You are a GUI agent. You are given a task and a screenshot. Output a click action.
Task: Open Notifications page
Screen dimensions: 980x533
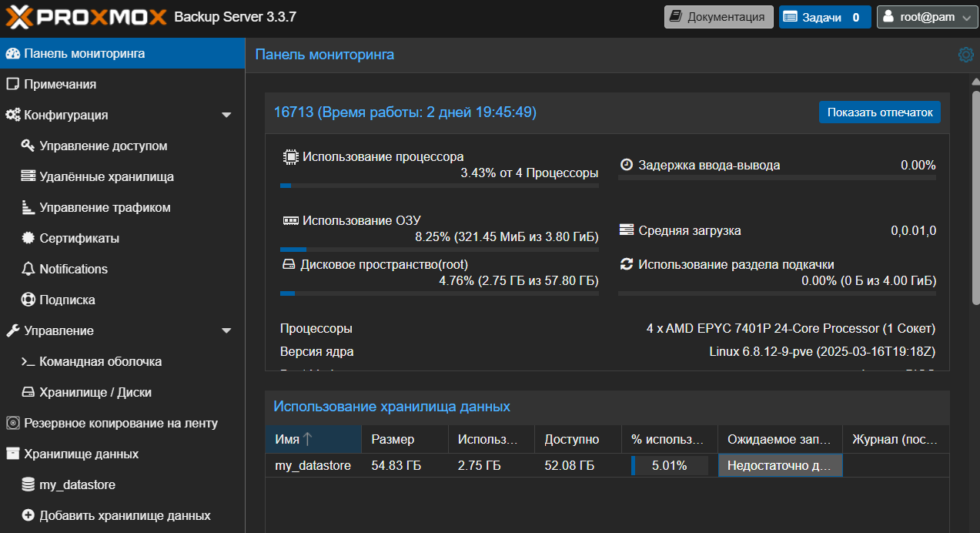pos(122,270)
